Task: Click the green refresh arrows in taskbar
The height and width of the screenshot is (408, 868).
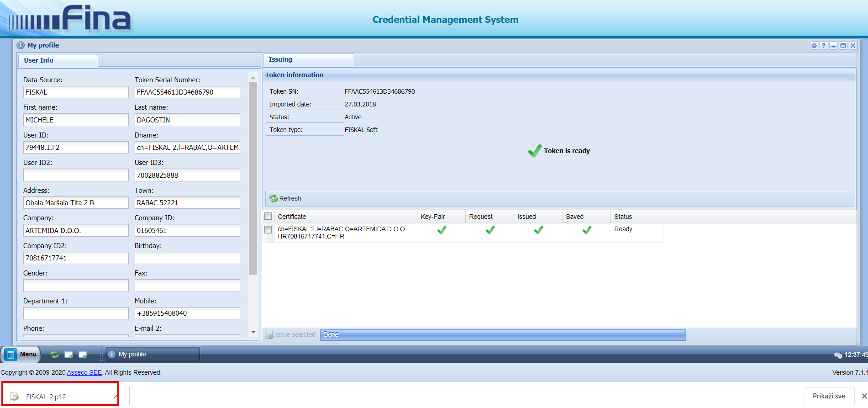Action: pyautogui.click(x=54, y=355)
